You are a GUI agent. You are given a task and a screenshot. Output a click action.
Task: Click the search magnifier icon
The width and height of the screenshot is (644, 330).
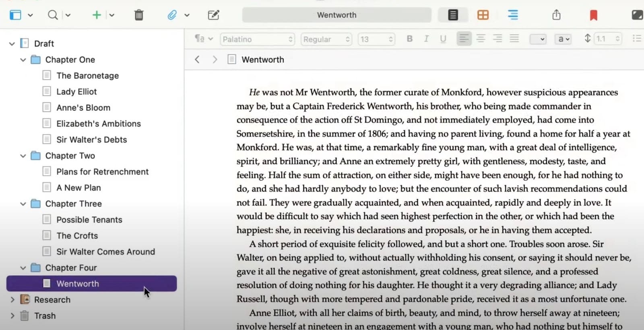[x=53, y=15]
